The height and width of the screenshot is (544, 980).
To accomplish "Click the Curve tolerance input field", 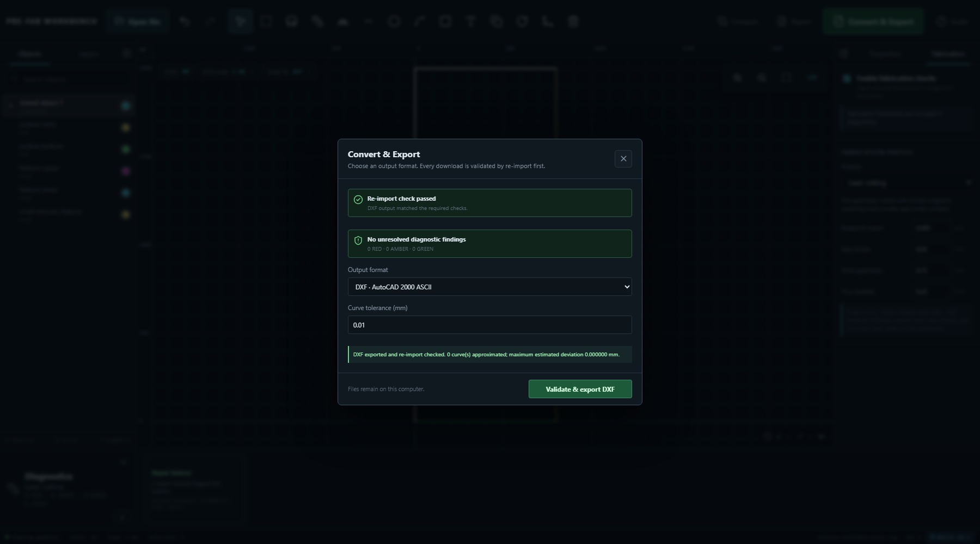I will pos(489,325).
